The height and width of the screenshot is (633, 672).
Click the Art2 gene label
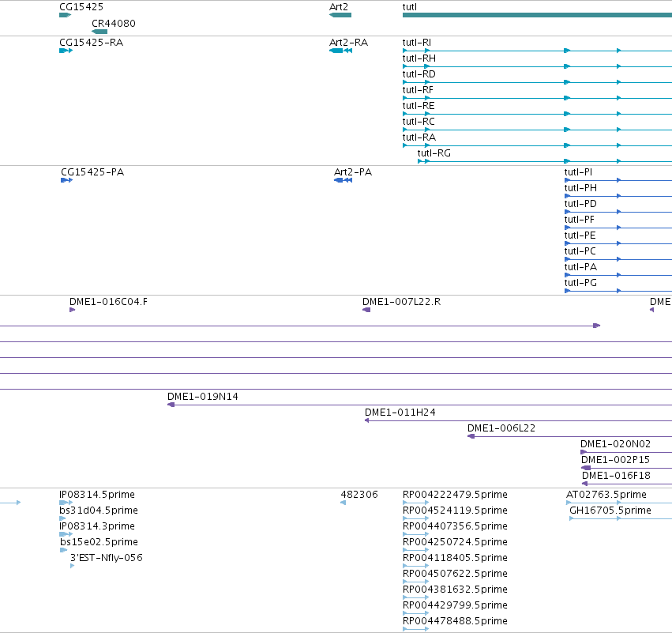point(339,7)
